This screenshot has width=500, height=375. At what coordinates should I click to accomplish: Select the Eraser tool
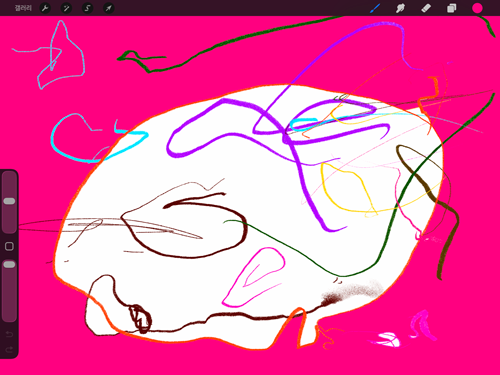pyautogui.click(x=426, y=8)
